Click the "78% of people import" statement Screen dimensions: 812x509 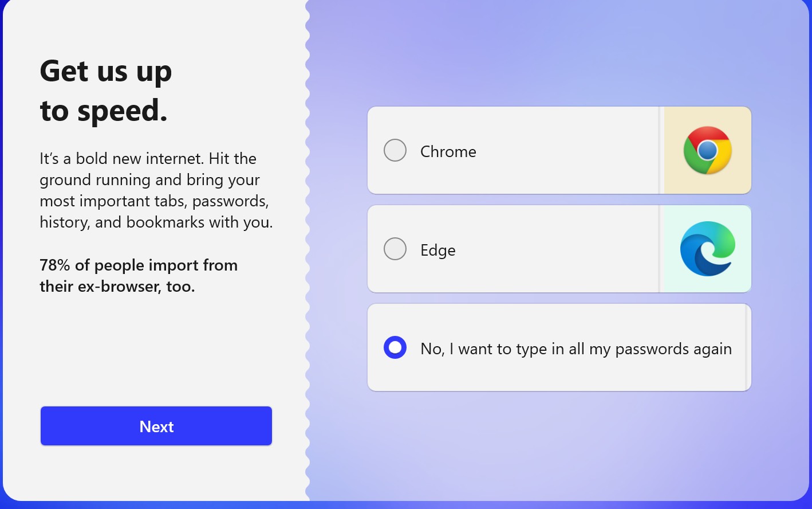[139, 275]
